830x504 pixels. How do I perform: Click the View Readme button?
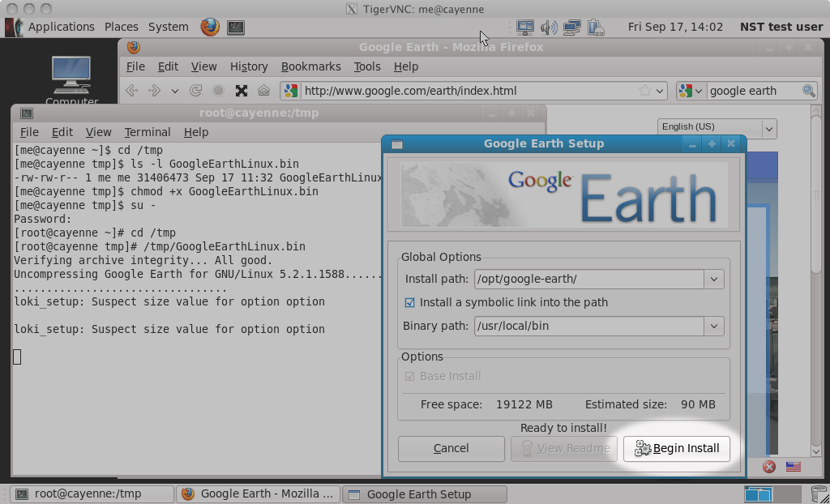coord(564,448)
